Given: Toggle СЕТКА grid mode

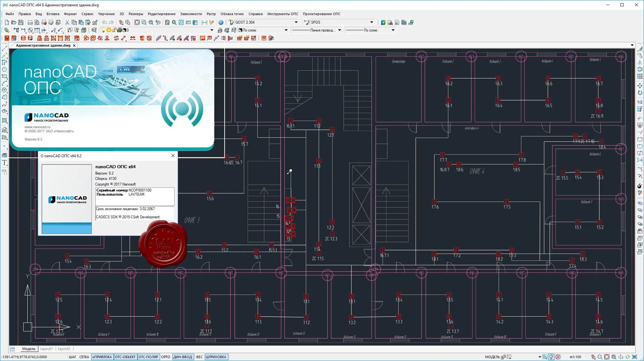Looking at the screenshot, I should (x=84, y=357).
